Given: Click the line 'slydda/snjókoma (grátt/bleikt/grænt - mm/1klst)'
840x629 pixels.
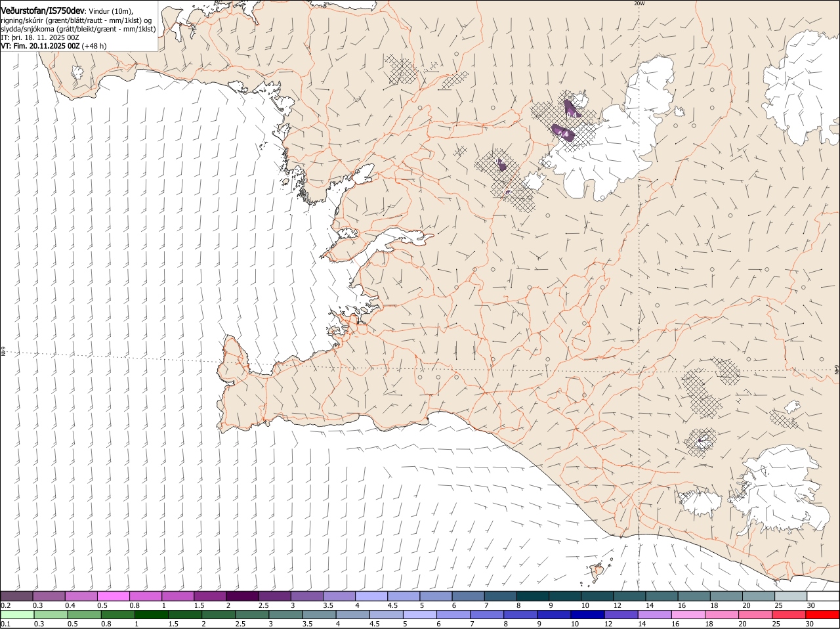Looking at the screenshot, I should [78, 29].
